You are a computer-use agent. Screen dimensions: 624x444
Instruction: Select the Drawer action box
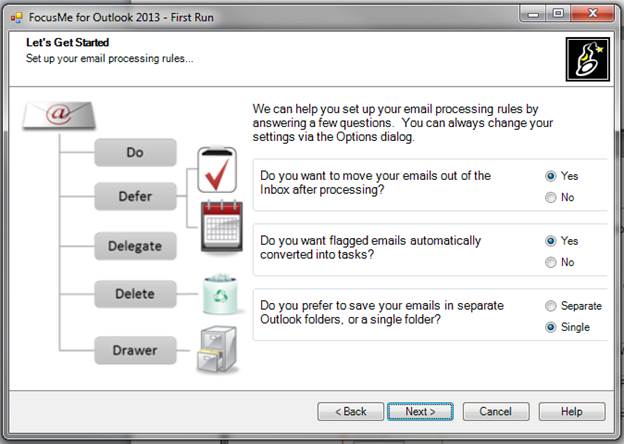pos(135,350)
